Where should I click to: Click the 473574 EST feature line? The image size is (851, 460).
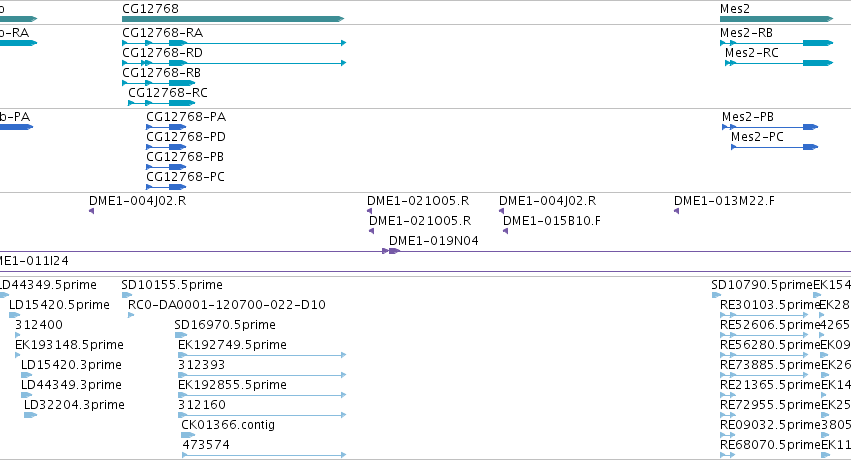[x=264, y=455]
